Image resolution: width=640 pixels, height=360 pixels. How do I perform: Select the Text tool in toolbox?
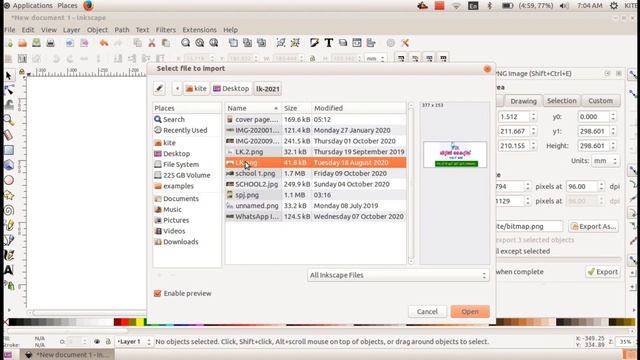pos(9,270)
